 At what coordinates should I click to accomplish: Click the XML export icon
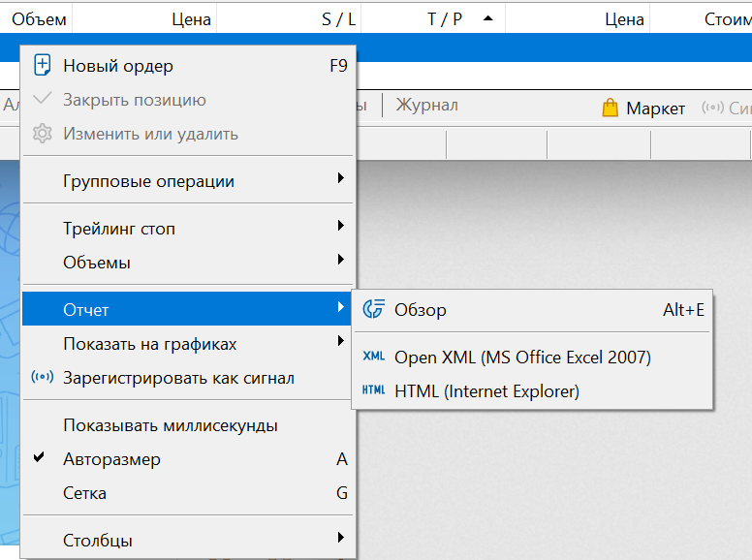click(374, 357)
